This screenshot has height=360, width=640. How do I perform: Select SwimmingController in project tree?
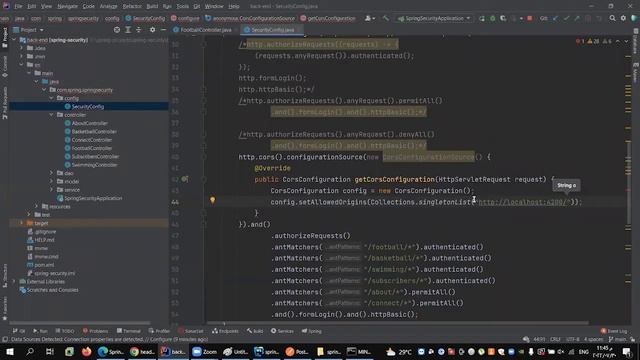click(x=94, y=165)
